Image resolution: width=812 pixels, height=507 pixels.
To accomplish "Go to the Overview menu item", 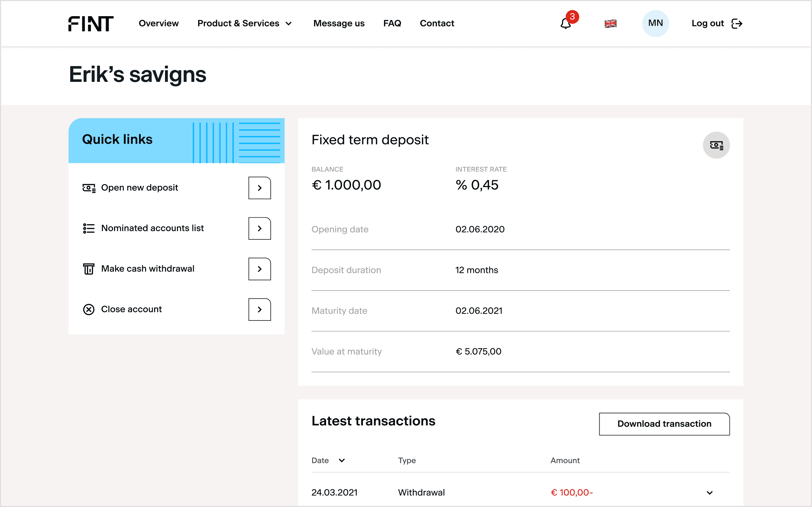I will click(x=159, y=24).
